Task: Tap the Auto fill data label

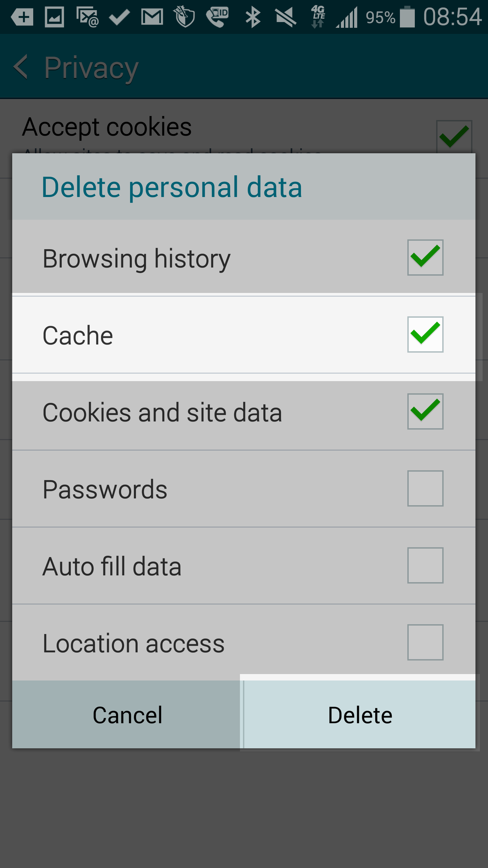Action: 112,567
